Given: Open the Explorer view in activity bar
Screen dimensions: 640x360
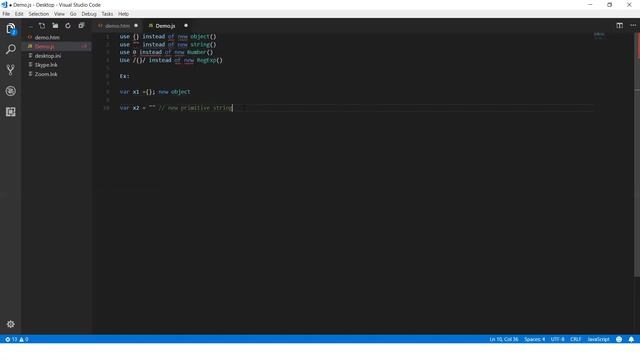Looking at the screenshot, I should click(11, 29).
